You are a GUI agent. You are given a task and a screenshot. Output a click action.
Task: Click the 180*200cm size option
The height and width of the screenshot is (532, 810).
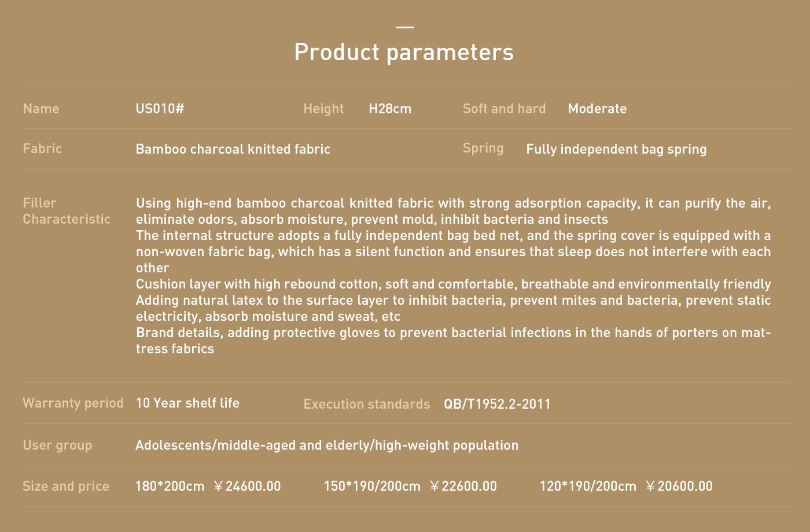point(170,486)
